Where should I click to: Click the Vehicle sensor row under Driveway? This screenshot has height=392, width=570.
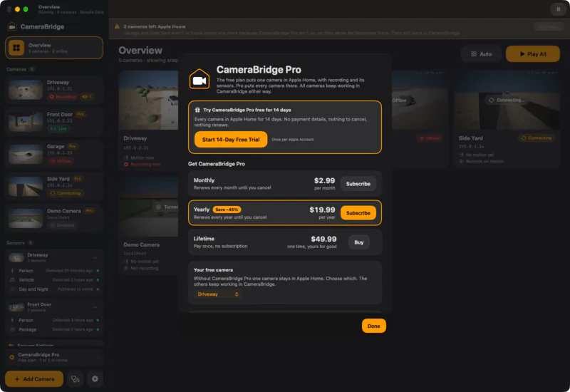(x=54, y=280)
